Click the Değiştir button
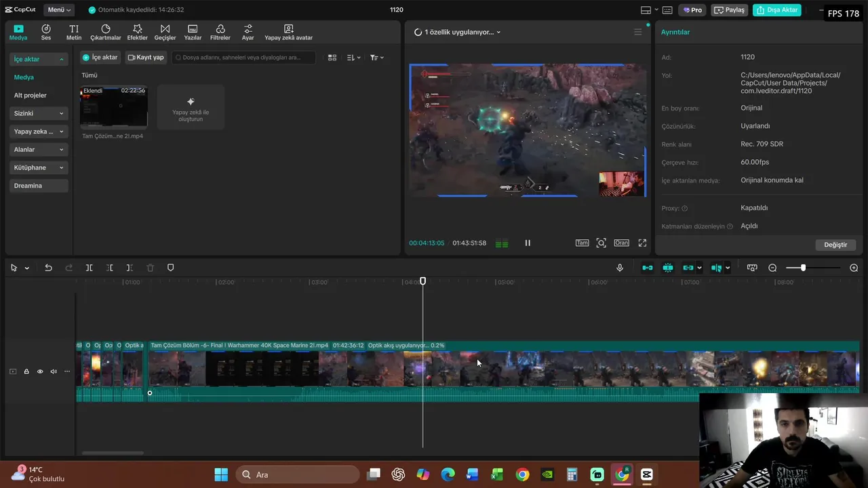868x488 pixels. tap(835, 245)
